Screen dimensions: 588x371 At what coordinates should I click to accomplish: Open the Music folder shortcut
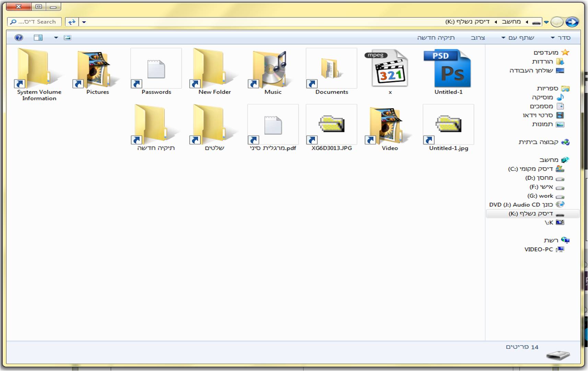(273, 72)
